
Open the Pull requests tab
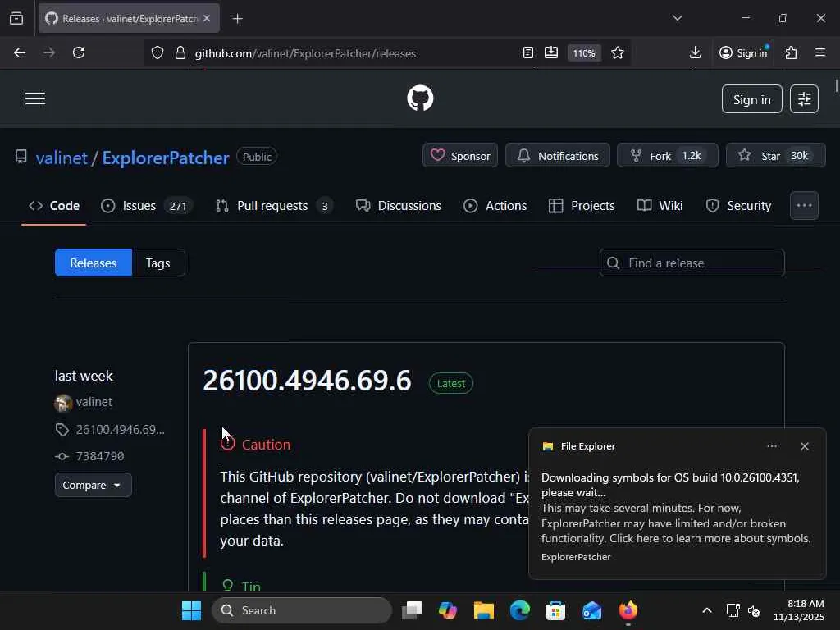point(274,206)
